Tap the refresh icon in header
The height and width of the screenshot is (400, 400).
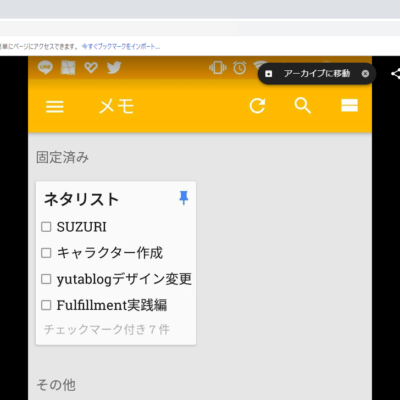pyautogui.click(x=257, y=106)
